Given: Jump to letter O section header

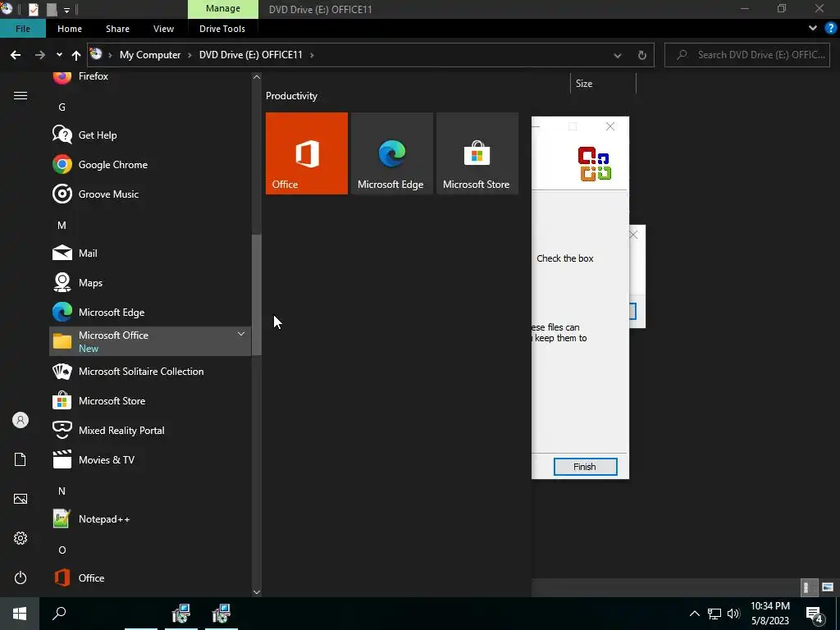Looking at the screenshot, I should pos(62,550).
